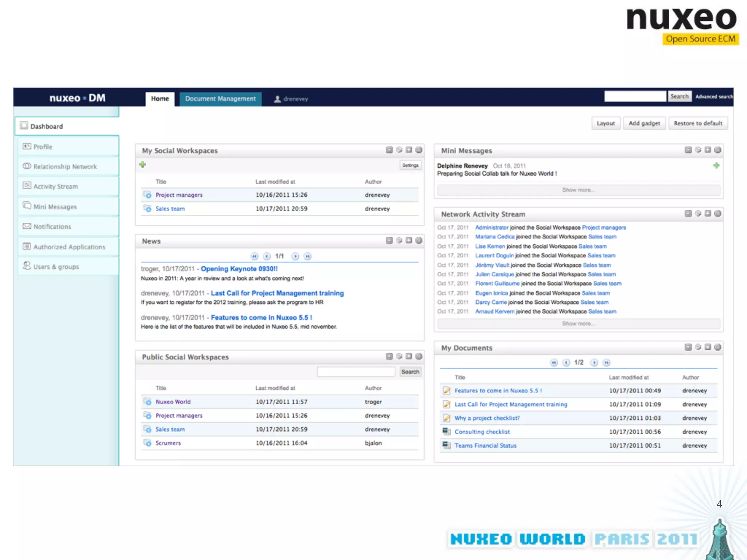Maximize the My Documents gadget
Image resolution: width=747 pixels, height=560 pixels.
point(708,347)
